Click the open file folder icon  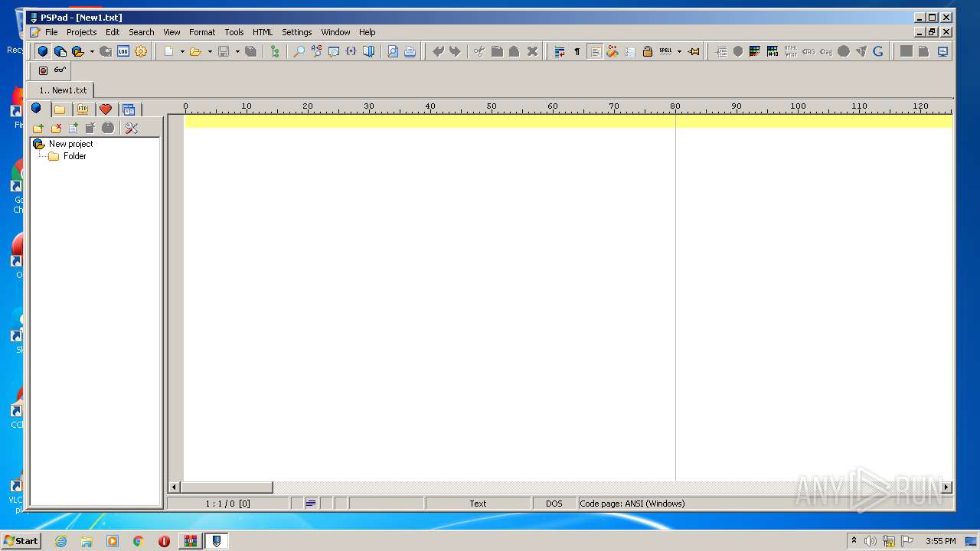click(x=195, y=51)
